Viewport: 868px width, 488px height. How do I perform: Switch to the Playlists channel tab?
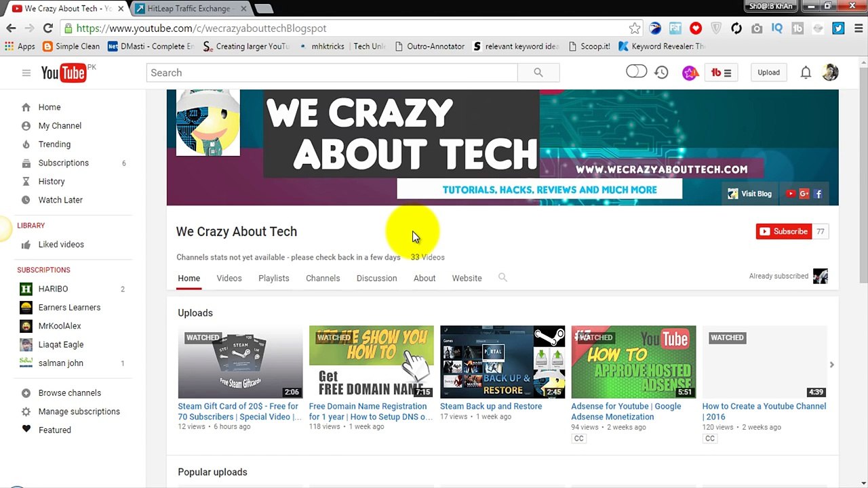click(x=274, y=278)
